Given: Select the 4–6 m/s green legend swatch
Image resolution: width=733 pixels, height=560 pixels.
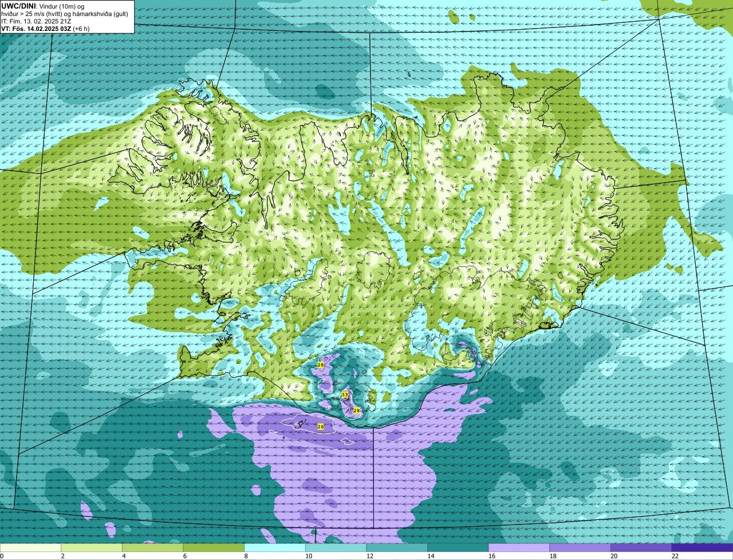Looking at the screenshot, I should [x=153, y=547].
